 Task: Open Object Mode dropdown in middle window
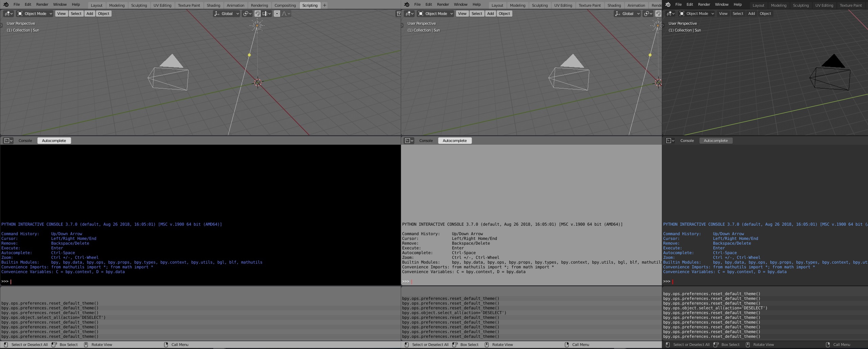435,14
